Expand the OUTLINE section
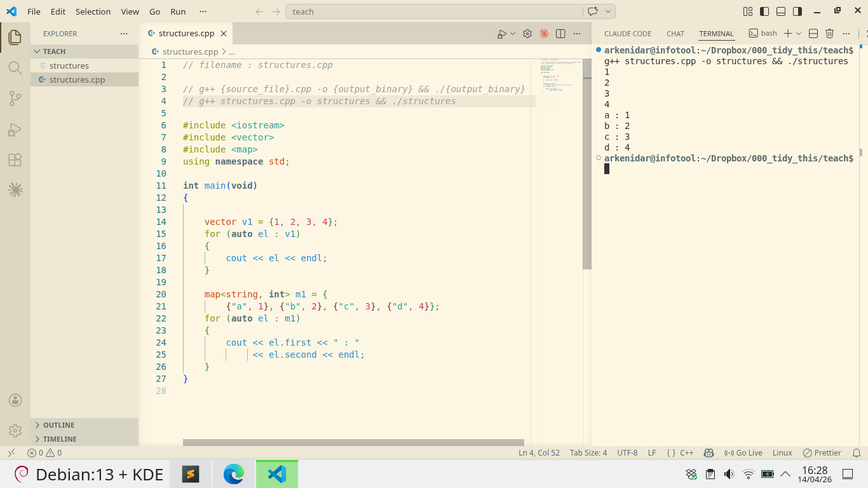The height and width of the screenshot is (488, 868). 58,425
